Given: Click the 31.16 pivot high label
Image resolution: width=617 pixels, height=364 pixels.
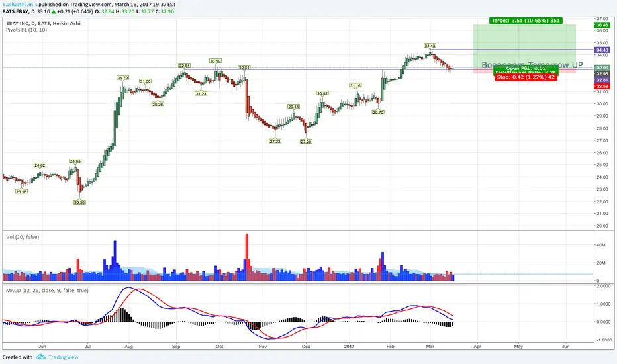Looking at the screenshot, I should [356, 85].
